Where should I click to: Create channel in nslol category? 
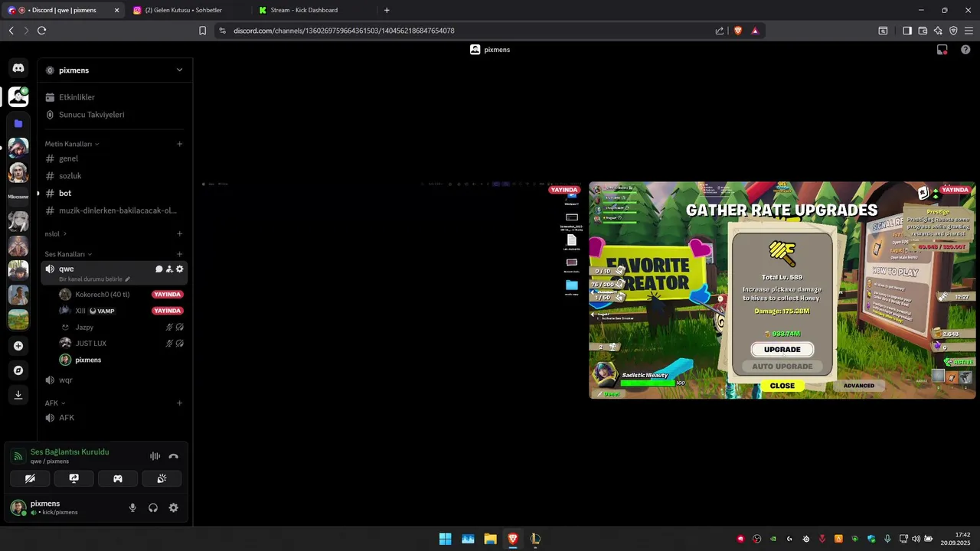180,233
